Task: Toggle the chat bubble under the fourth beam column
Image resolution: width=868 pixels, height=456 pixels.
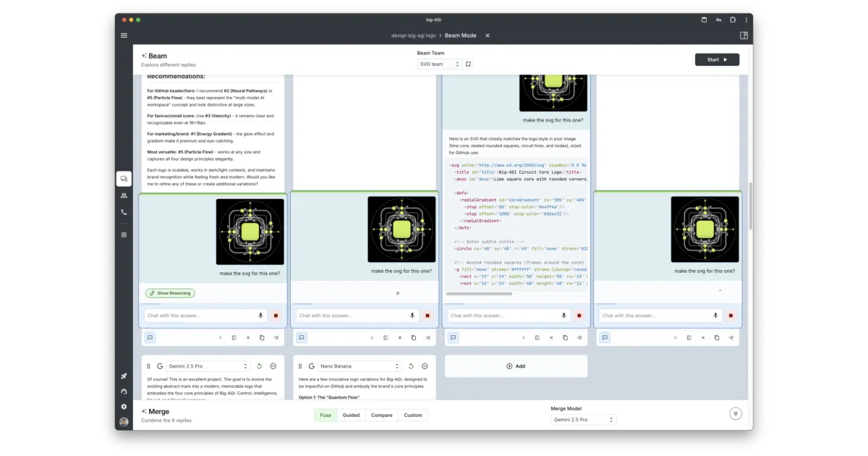Action: point(605,337)
